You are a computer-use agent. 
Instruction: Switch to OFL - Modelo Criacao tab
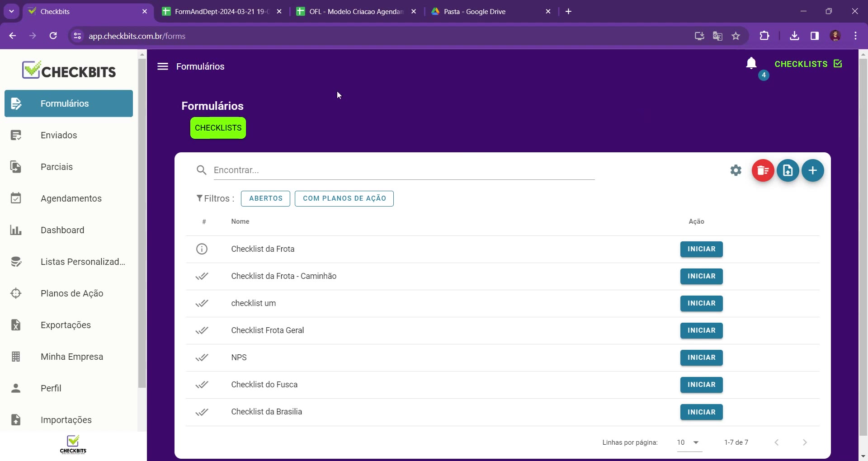click(x=356, y=12)
